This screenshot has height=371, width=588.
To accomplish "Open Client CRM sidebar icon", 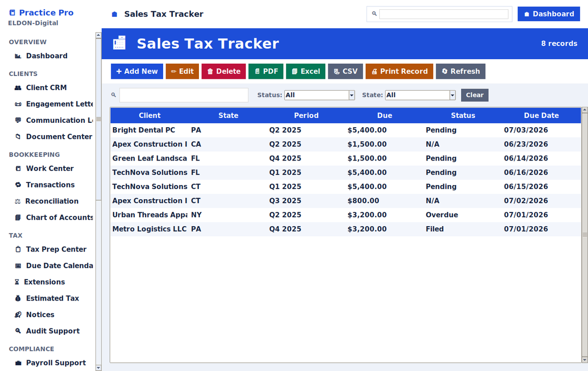I will (x=18, y=88).
